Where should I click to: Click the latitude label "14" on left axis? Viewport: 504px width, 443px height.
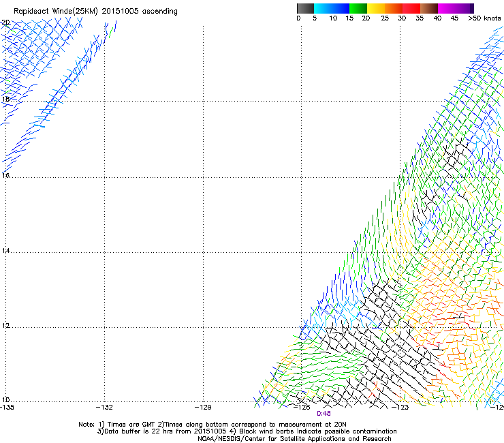[5, 250]
